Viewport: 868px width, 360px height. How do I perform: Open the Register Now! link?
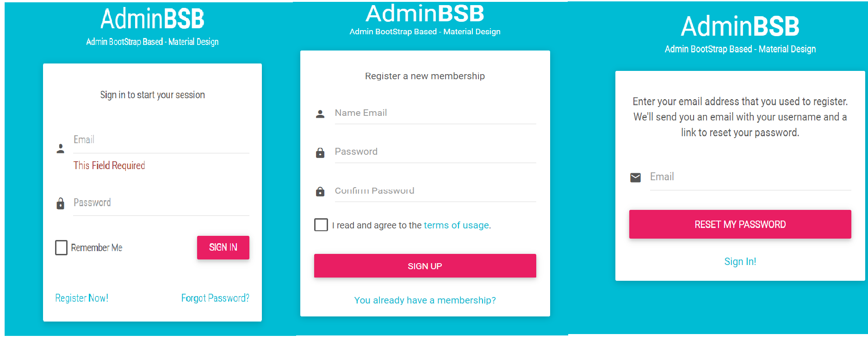click(x=81, y=298)
